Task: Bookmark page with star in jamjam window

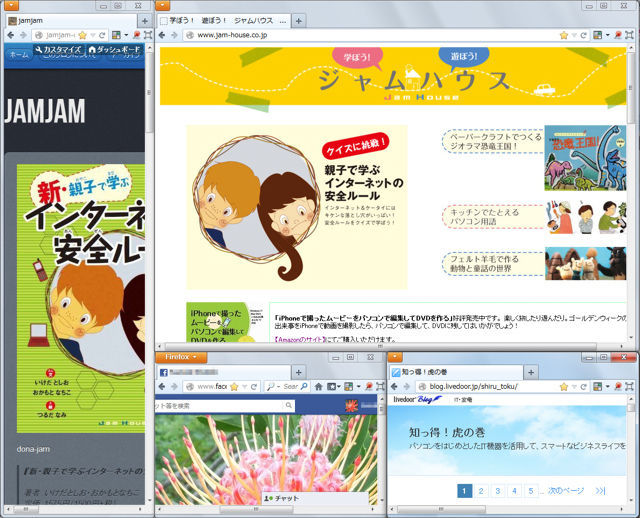Action: click(x=82, y=35)
